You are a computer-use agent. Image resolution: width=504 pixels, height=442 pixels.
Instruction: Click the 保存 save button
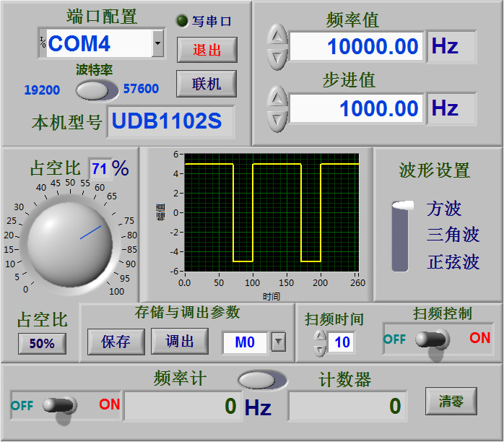click(116, 342)
